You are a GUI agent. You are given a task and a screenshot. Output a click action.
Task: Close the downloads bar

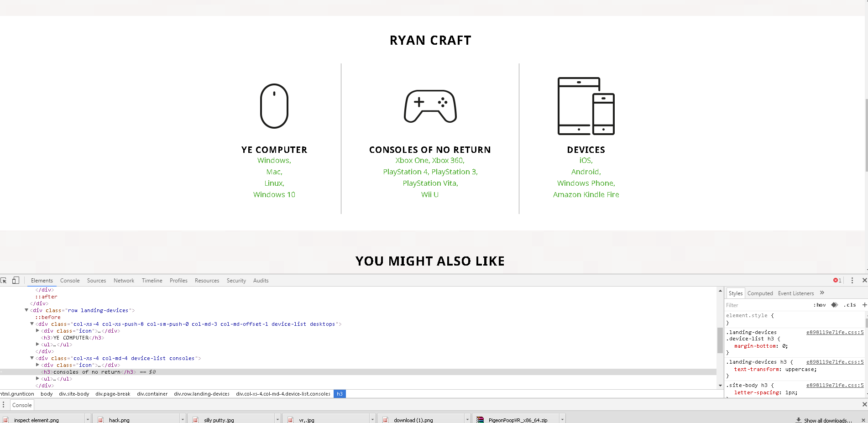[863, 420]
